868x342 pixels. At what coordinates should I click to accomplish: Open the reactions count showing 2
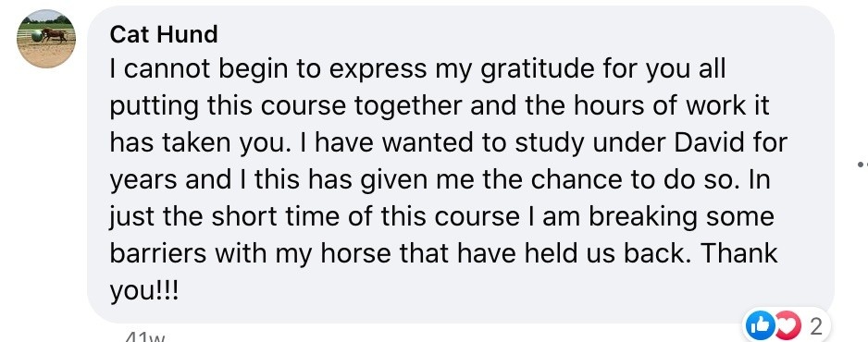[x=816, y=327]
